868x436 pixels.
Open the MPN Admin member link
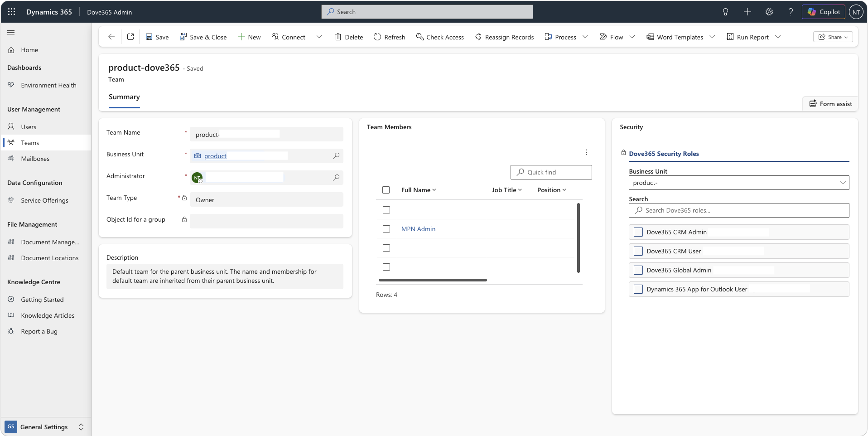point(418,229)
